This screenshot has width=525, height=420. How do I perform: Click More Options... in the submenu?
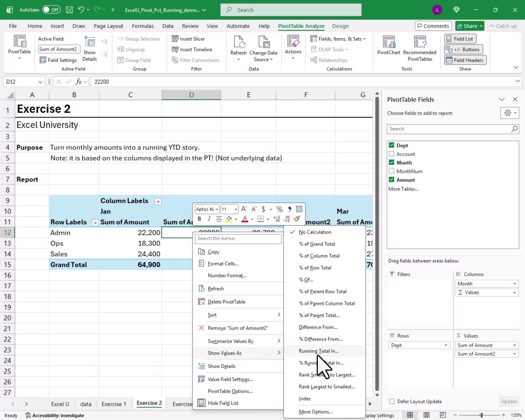(325, 411)
